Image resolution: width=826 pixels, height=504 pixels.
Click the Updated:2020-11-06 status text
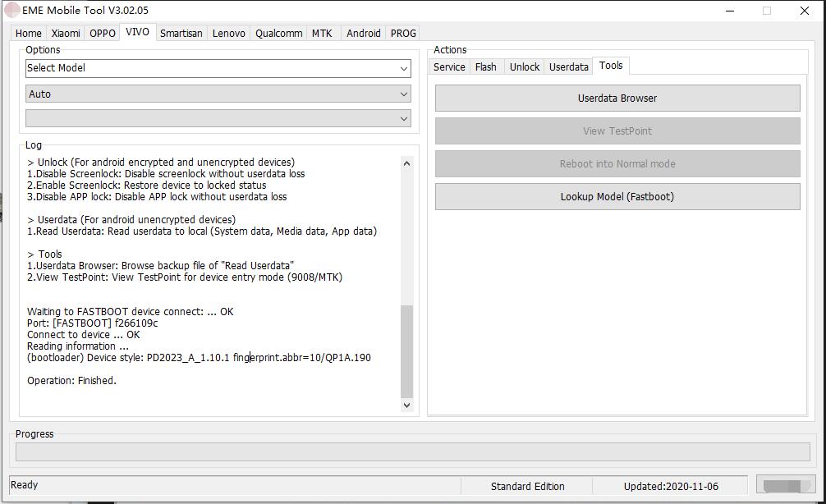point(671,487)
